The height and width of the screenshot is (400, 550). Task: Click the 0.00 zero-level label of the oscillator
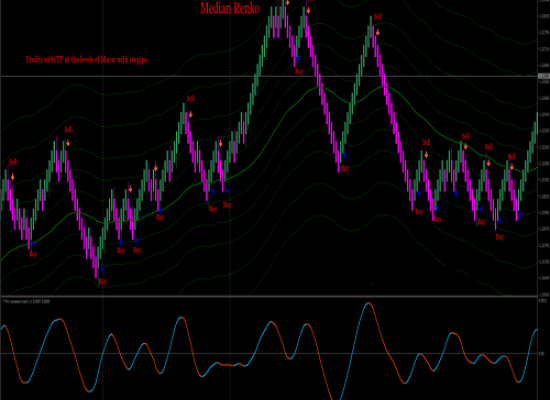click(542, 353)
